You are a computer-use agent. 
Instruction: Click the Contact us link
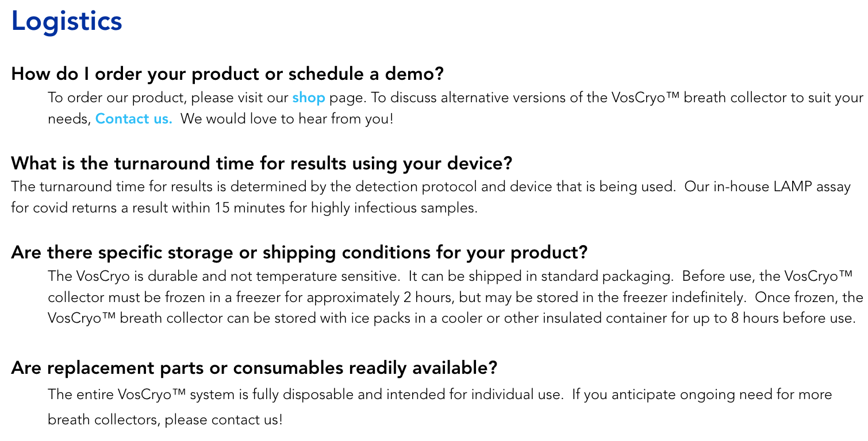point(134,119)
